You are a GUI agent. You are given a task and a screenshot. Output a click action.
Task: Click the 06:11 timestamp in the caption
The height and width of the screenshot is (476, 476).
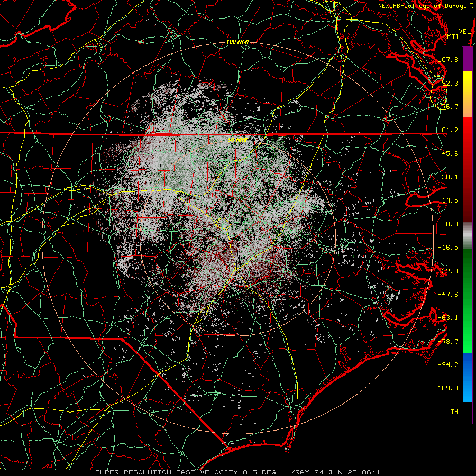tap(375, 472)
